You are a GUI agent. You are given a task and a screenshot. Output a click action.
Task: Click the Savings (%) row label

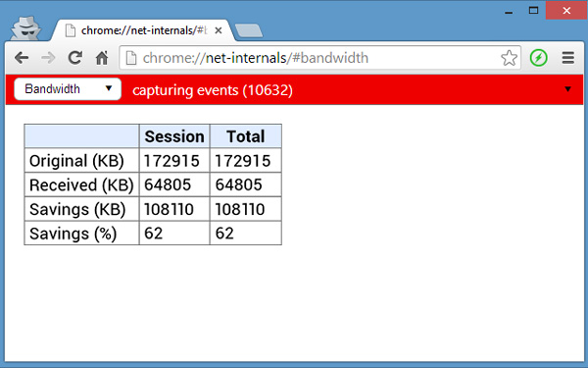[73, 234]
